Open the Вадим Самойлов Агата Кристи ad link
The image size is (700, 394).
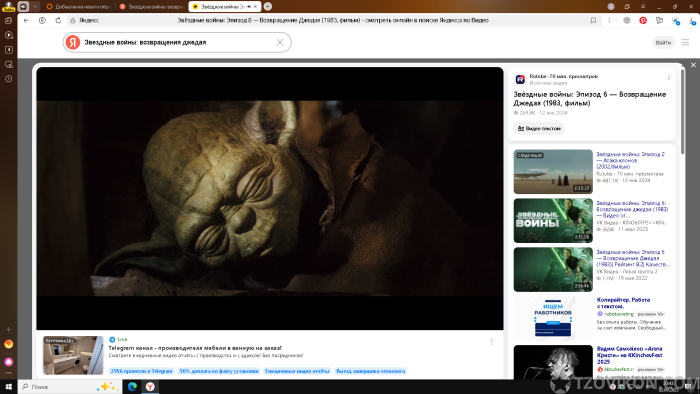tap(629, 355)
